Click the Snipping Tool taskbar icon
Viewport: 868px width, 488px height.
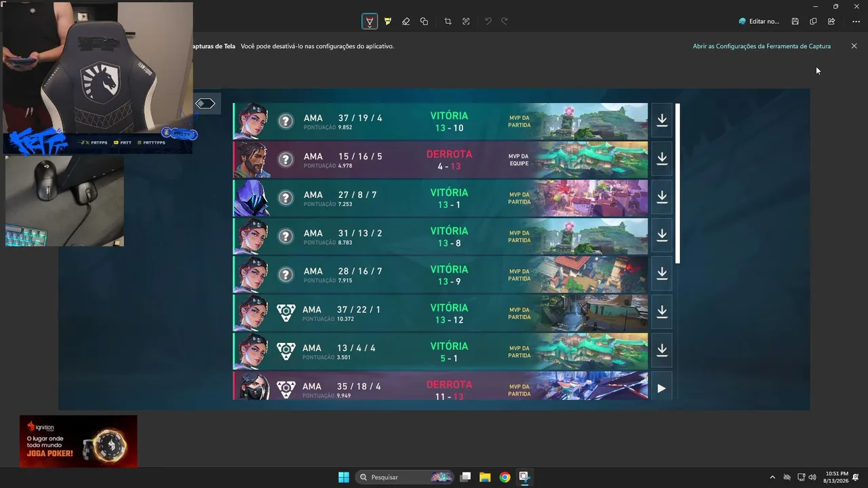524,477
